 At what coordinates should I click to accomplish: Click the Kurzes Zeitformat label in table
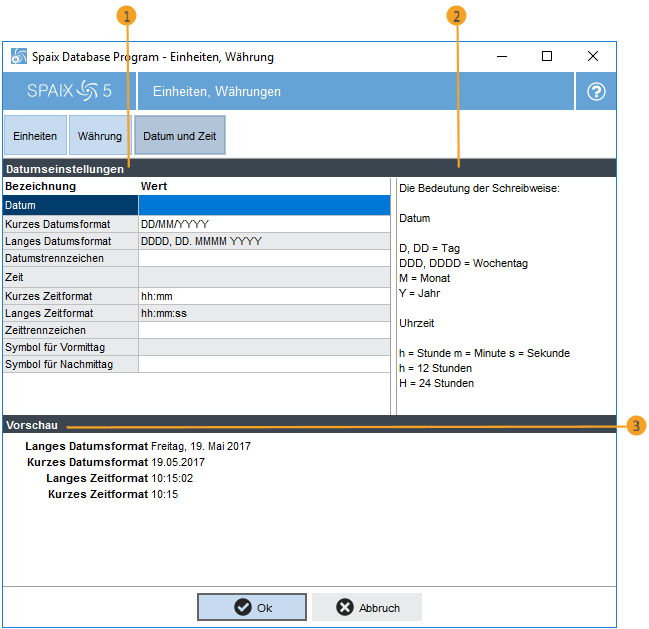click(48, 296)
